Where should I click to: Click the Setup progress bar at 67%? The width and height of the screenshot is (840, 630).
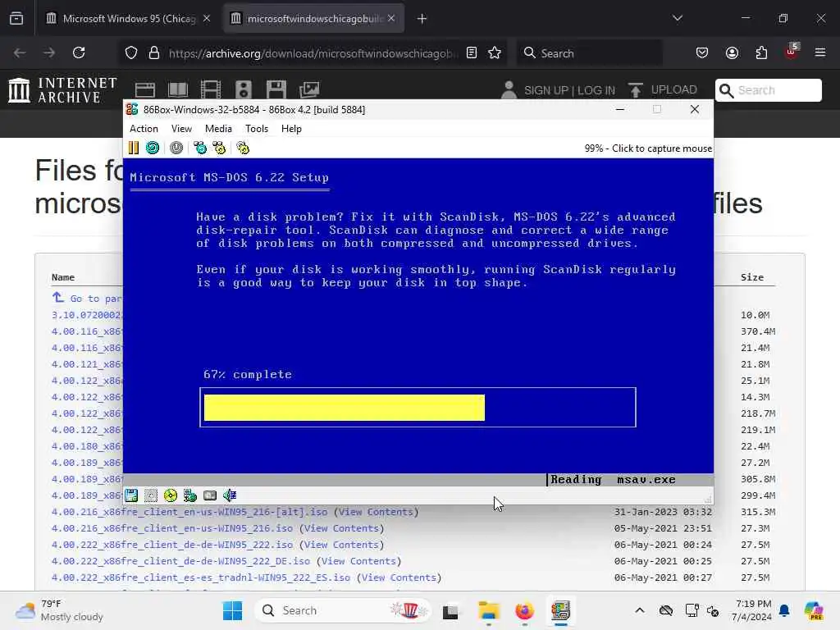pyautogui.click(x=418, y=408)
